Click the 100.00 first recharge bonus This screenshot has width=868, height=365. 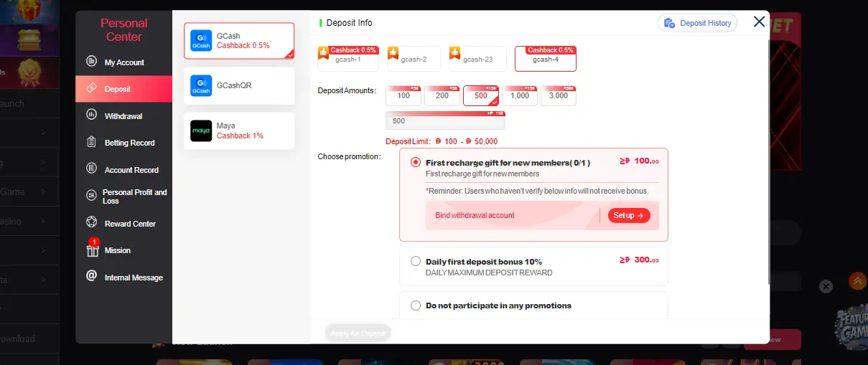639,161
